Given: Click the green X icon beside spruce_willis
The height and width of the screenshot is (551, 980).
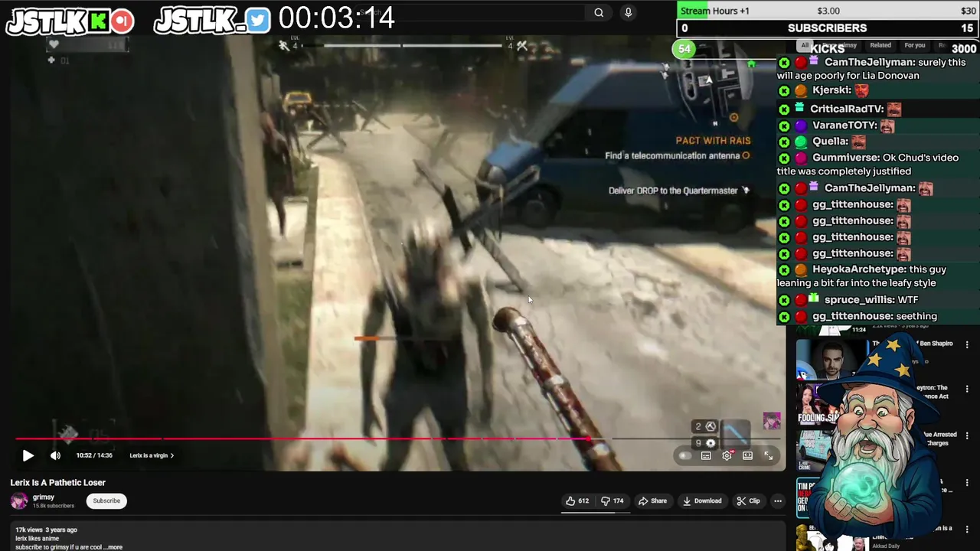Looking at the screenshot, I should point(784,300).
